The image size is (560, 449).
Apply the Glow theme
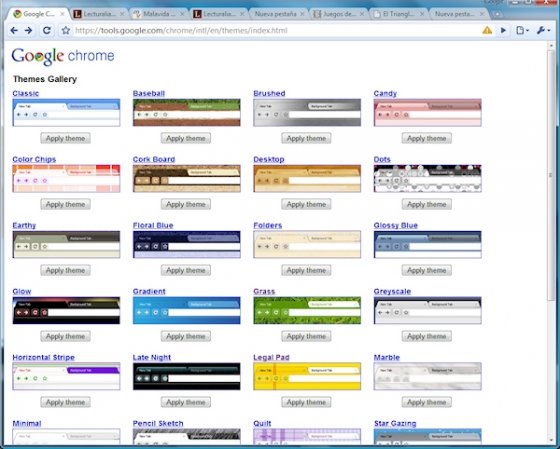[x=65, y=336]
